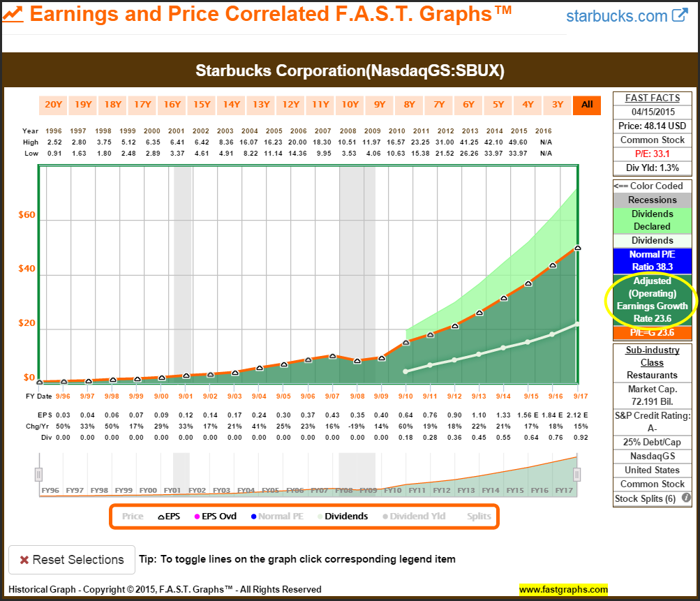Click the EPS triangle marker at FY 9/17
This screenshot has height=601, width=700.
click(x=577, y=248)
